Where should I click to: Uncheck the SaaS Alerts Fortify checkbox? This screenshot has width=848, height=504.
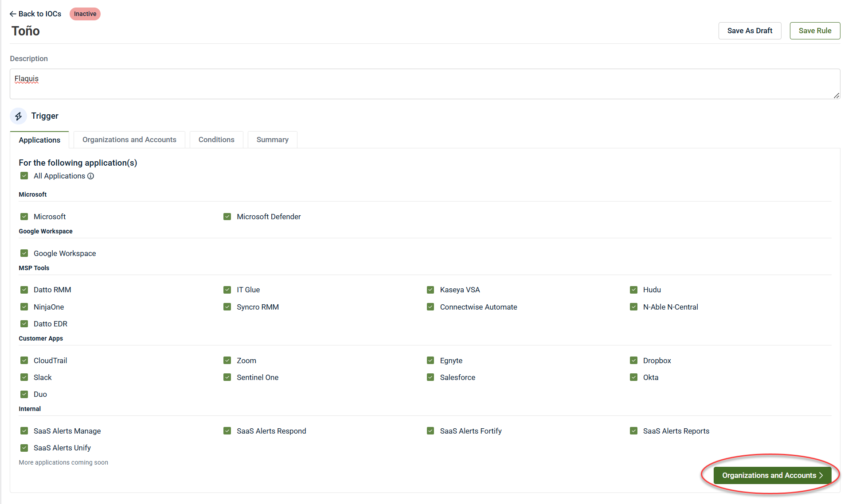pyautogui.click(x=430, y=431)
